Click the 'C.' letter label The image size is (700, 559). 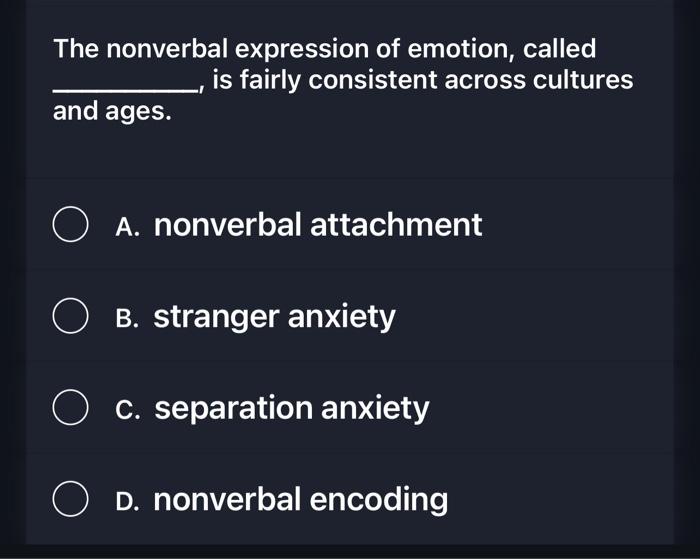[x=128, y=410]
